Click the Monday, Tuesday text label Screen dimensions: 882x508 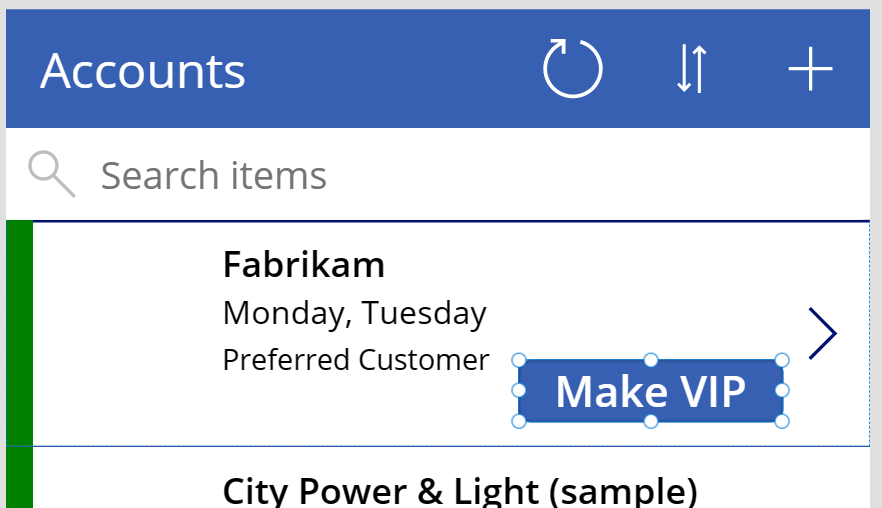[354, 313]
